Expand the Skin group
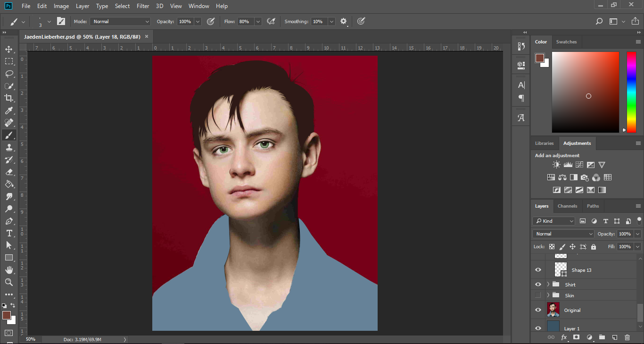 click(x=548, y=295)
